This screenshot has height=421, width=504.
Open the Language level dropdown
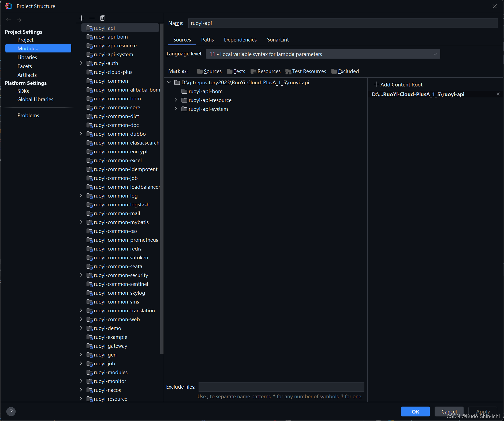click(x=323, y=54)
